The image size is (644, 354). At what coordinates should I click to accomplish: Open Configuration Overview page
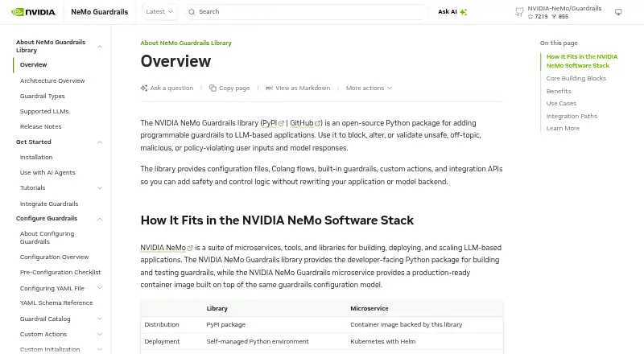pyautogui.click(x=54, y=257)
